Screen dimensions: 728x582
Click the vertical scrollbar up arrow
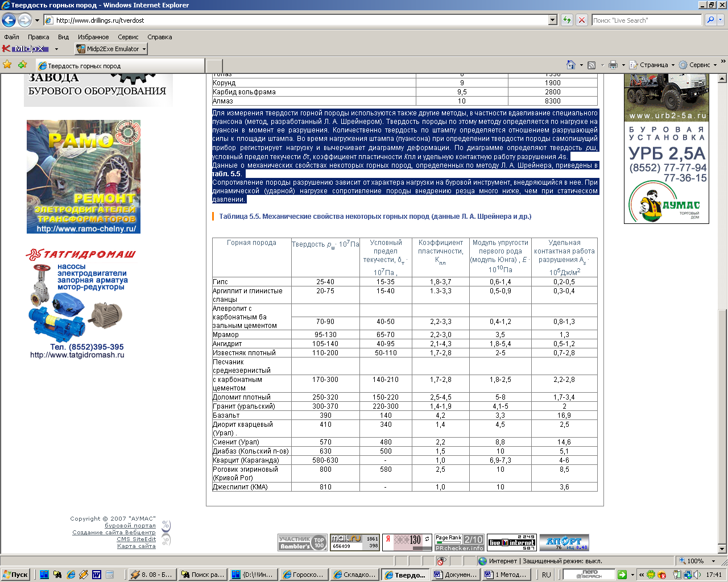[x=722, y=78]
